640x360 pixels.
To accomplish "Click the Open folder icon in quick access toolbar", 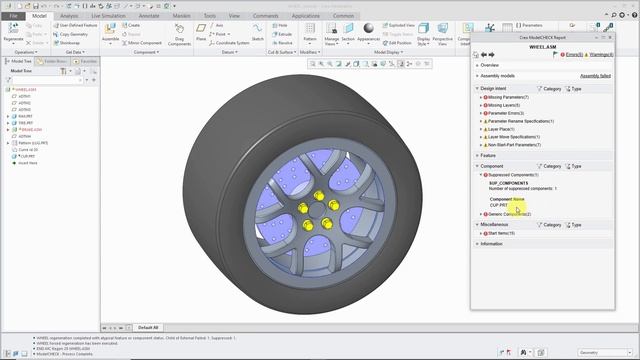I will pyautogui.click(x=27, y=6).
